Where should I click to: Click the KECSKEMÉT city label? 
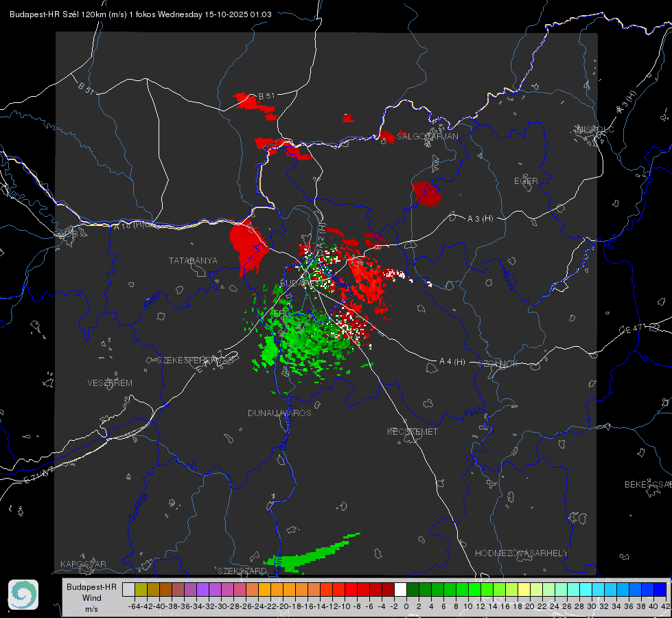pyautogui.click(x=413, y=431)
